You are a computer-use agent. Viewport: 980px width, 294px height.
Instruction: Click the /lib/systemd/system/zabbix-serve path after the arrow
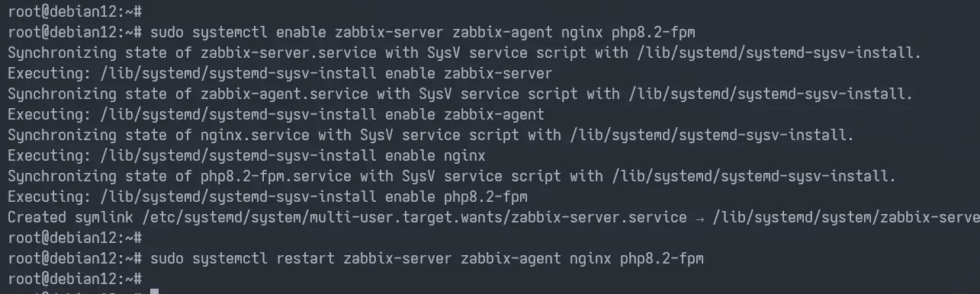(847, 218)
